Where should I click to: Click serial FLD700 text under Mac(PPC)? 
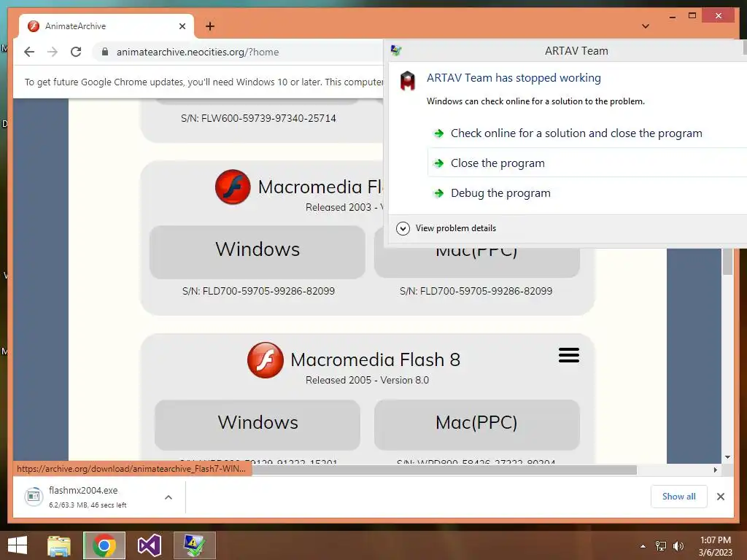click(476, 291)
